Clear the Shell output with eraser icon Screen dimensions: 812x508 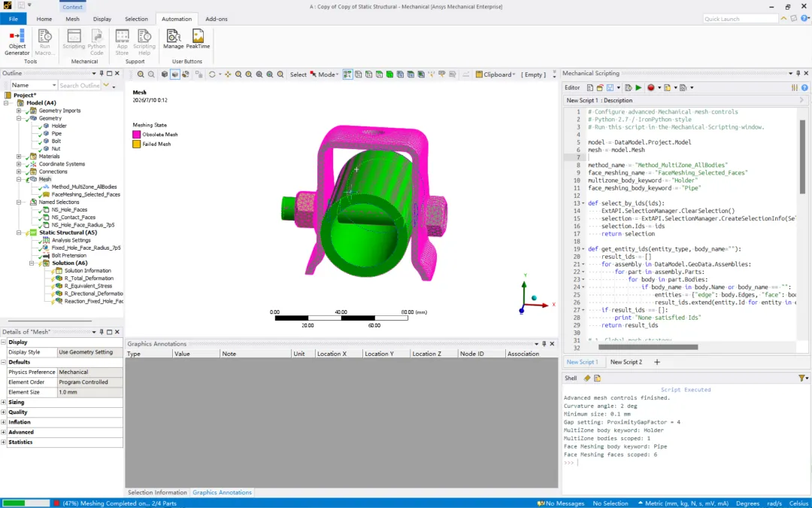(x=586, y=379)
